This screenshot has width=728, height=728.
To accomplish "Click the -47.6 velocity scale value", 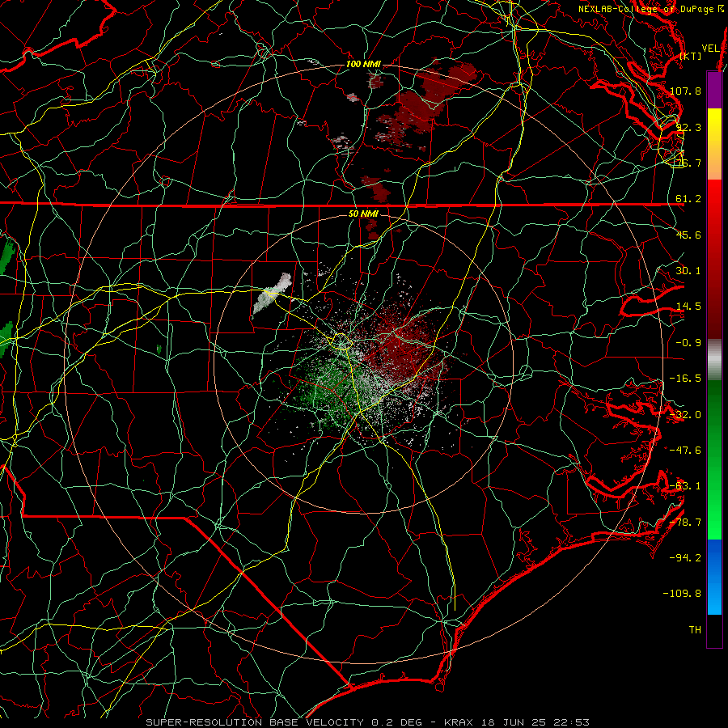I will tap(685, 451).
